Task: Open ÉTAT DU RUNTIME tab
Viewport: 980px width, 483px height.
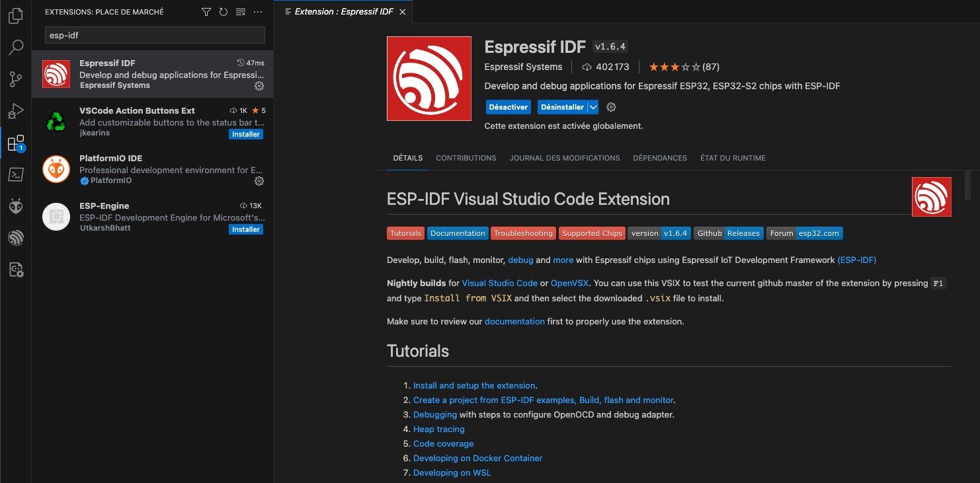Action: [733, 158]
